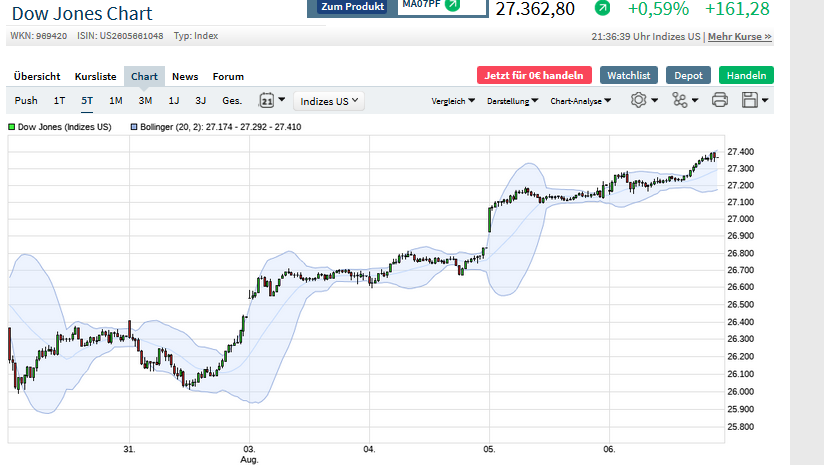Click the chart settings gear icon

[x=640, y=100]
